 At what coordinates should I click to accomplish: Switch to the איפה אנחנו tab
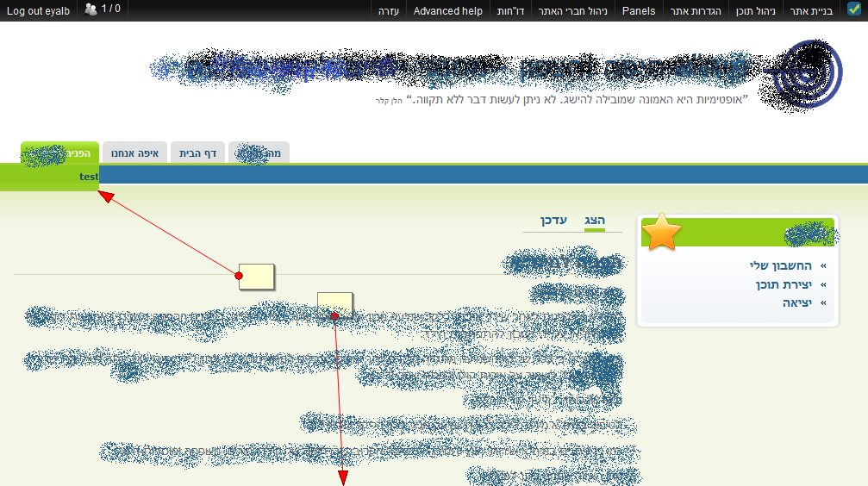[134, 153]
